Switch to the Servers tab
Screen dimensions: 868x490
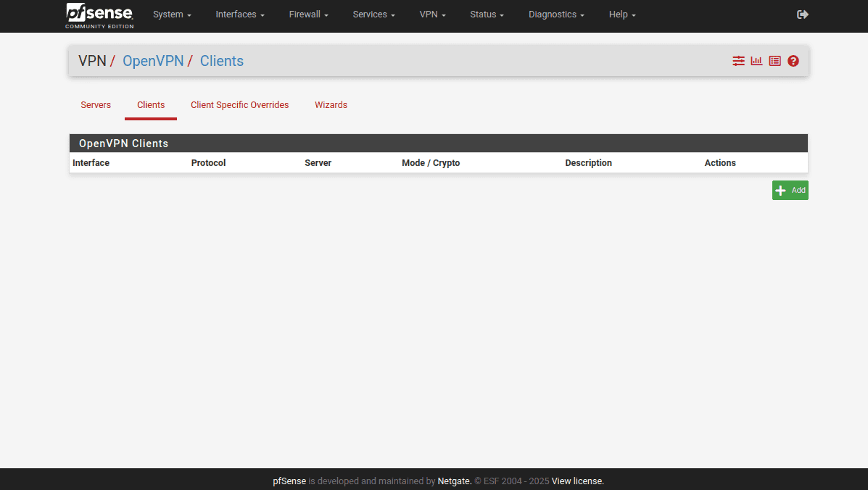[96, 105]
